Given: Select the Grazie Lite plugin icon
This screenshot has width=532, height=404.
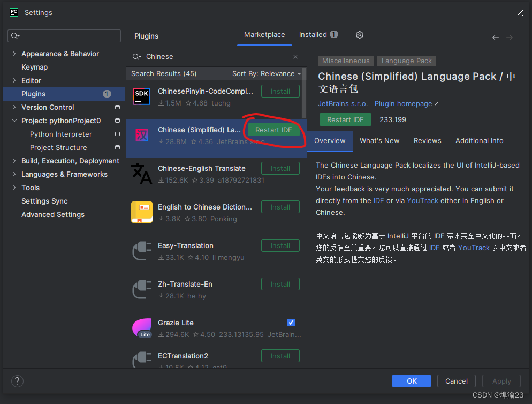Looking at the screenshot, I should 141,328.
